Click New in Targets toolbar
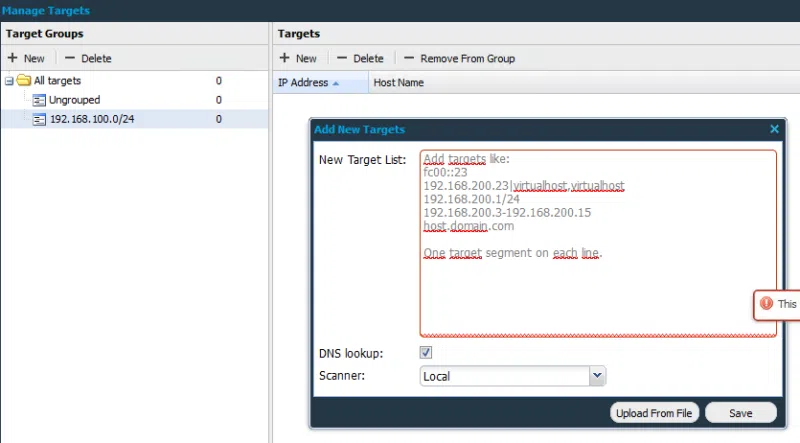Image resolution: width=800 pixels, height=443 pixels. coord(298,58)
